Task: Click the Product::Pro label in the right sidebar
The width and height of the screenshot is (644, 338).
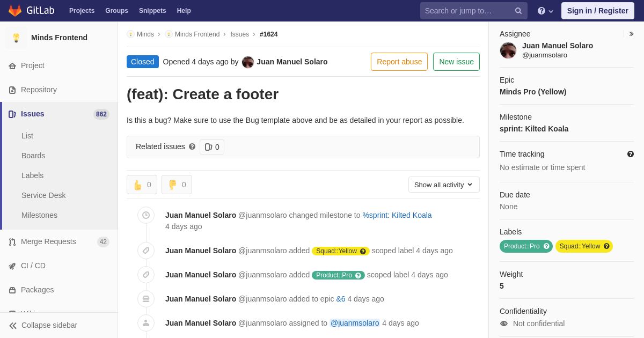Action: click(x=522, y=246)
